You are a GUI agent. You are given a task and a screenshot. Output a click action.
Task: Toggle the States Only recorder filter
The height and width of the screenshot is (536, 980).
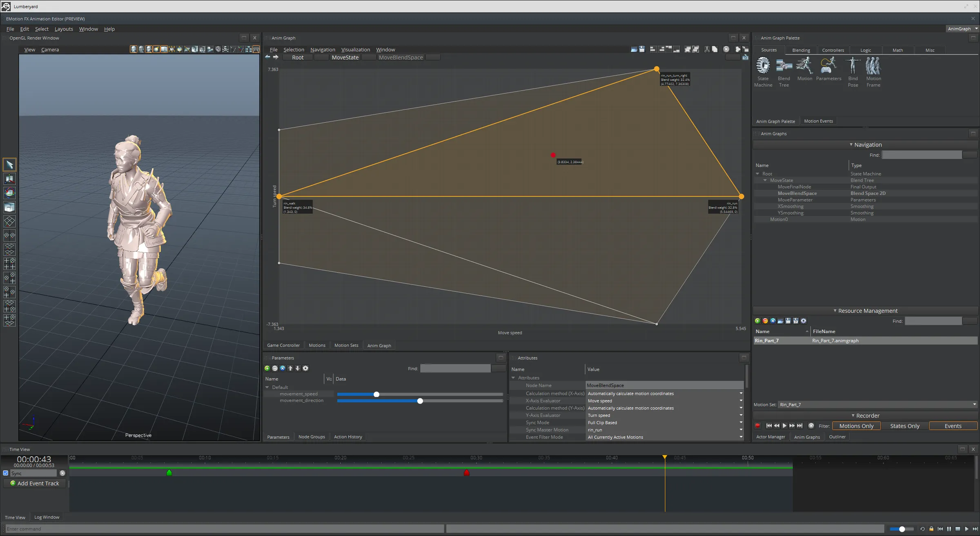904,426
